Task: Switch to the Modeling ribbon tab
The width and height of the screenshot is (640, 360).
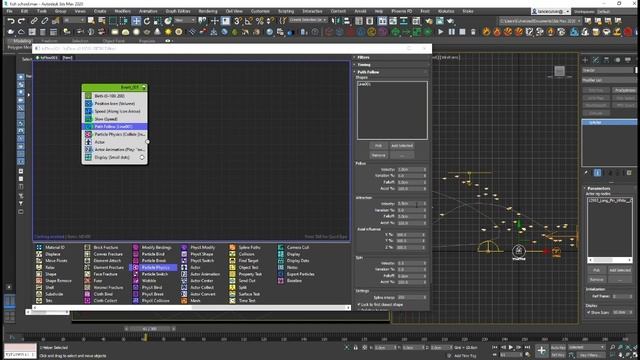Action: 22,41
